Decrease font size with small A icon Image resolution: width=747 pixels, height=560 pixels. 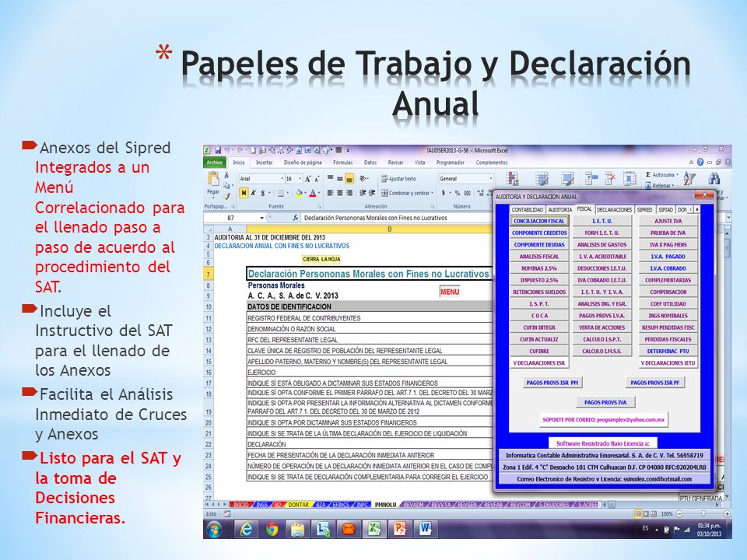(x=317, y=179)
